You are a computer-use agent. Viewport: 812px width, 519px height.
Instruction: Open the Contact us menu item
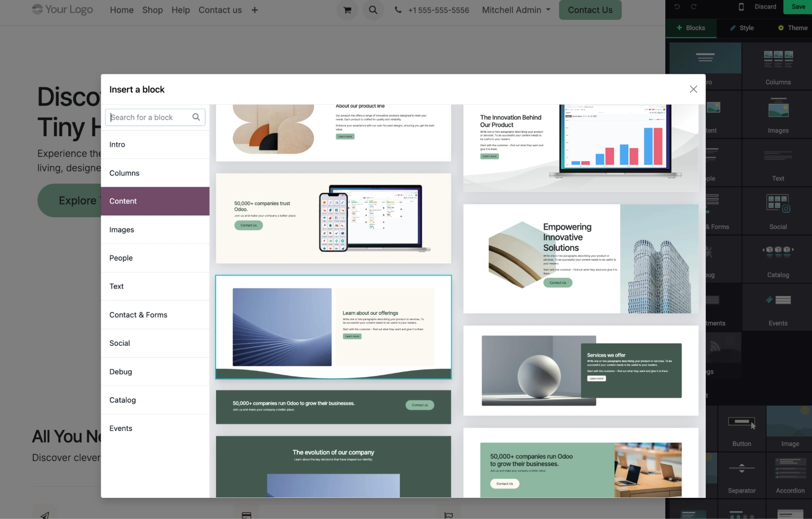(220, 10)
